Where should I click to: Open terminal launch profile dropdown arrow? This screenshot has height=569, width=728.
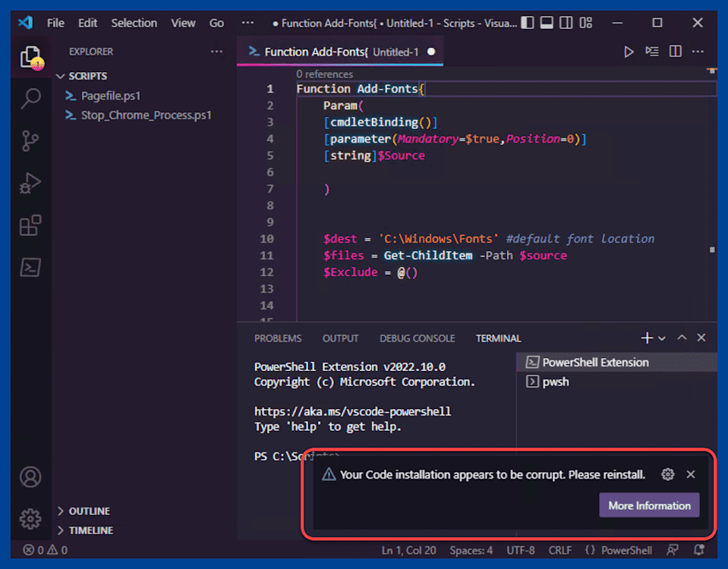662,338
